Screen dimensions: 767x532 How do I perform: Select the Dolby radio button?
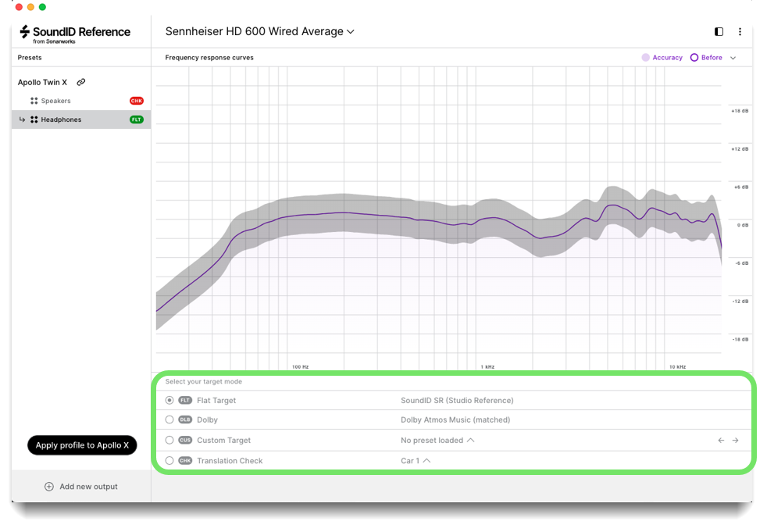click(x=169, y=420)
